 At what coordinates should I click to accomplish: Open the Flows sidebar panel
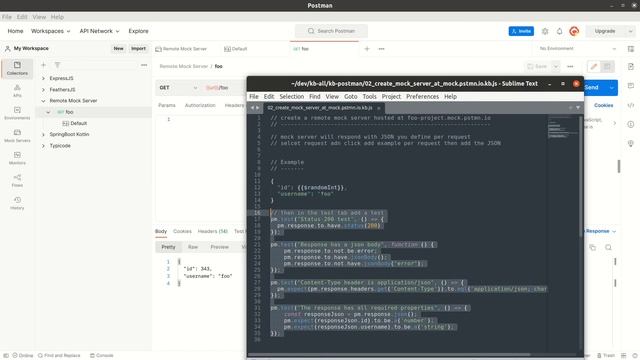pos(17,180)
